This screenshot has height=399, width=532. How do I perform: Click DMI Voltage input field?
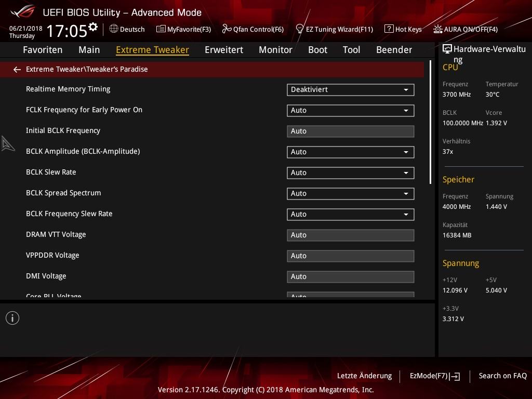tap(351, 276)
